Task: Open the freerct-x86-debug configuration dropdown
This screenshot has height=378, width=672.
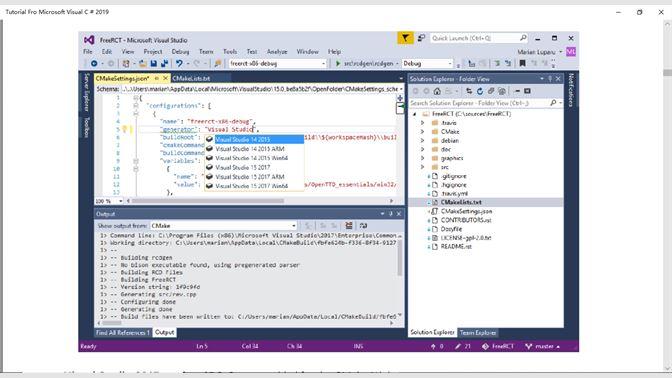Action: pyautogui.click(x=277, y=63)
